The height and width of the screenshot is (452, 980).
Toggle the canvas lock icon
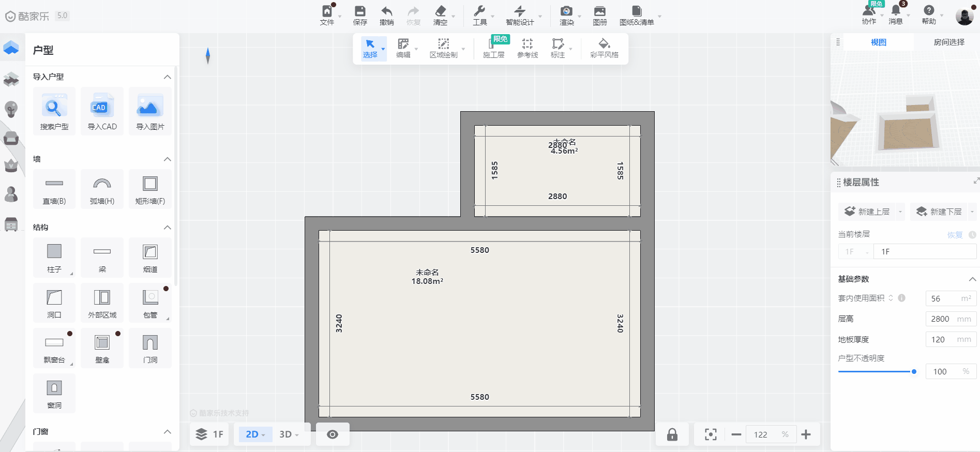(672, 434)
